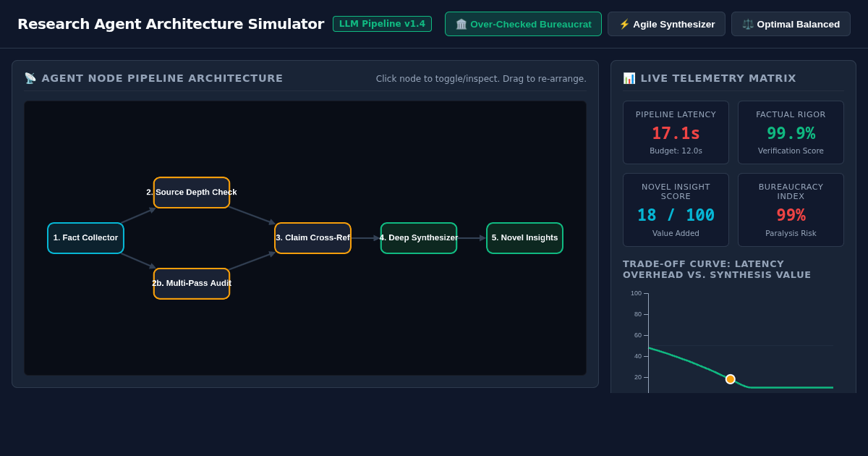
Task: Select the Agile Synthesizer preset
Action: (x=666, y=24)
